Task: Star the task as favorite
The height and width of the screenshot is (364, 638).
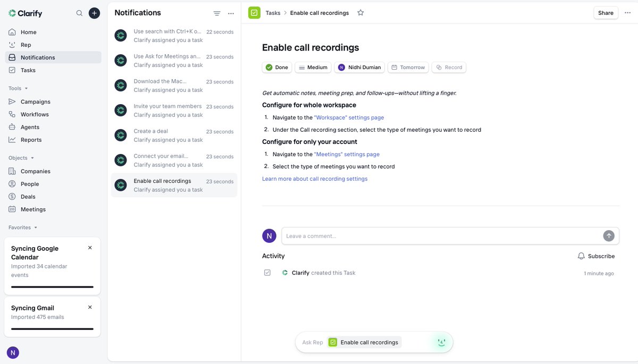Action: click(x=360, y=13)
